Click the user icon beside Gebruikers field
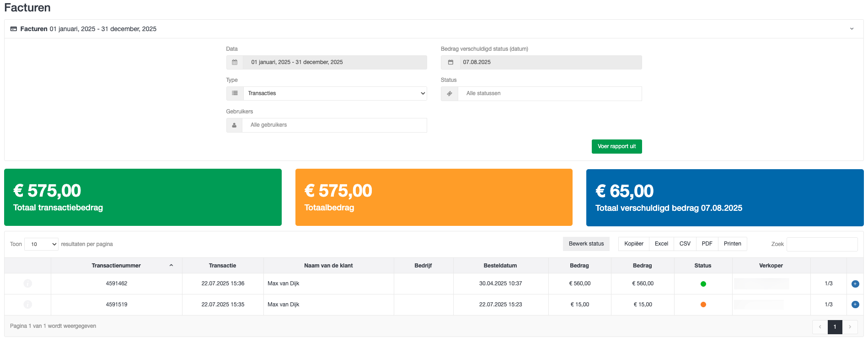Screen dimensions: 868x342 pyautogui.click(x=234, y=125)
